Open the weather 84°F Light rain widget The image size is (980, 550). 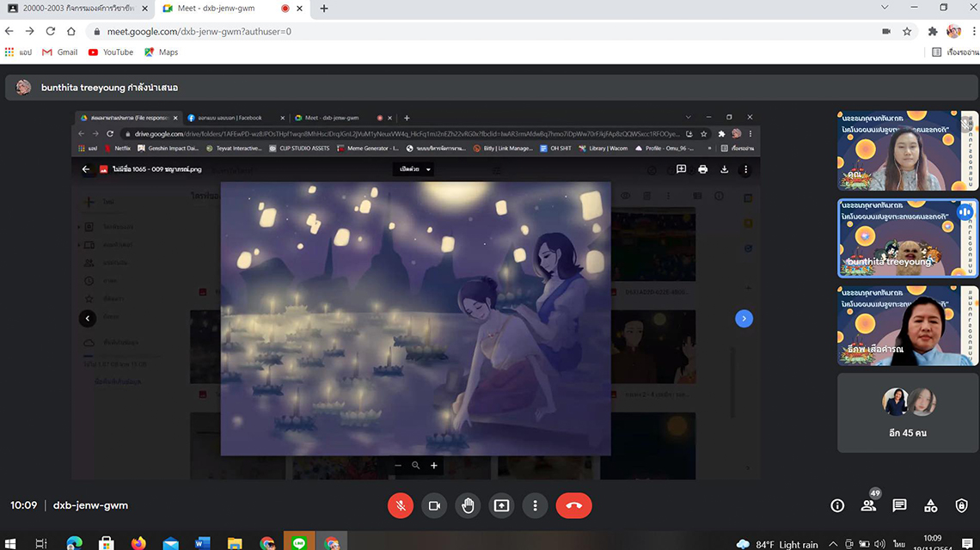coord(777,544)
